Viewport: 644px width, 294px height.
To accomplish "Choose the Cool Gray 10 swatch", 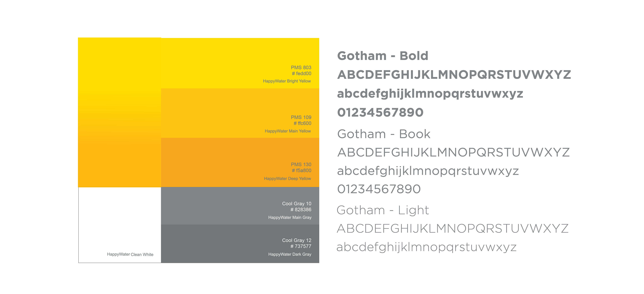I will click(x=240, y=206).
